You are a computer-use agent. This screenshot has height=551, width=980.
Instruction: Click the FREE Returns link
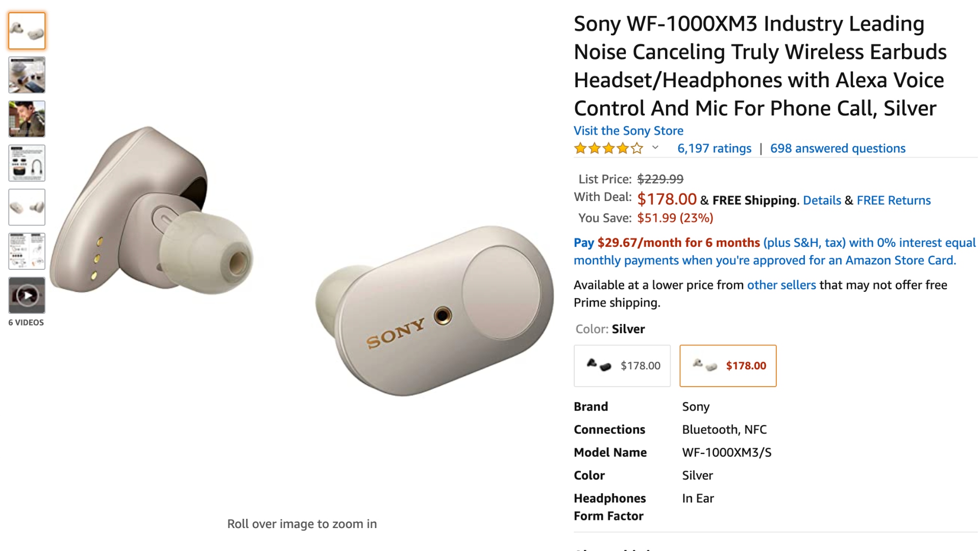(893, 201)
